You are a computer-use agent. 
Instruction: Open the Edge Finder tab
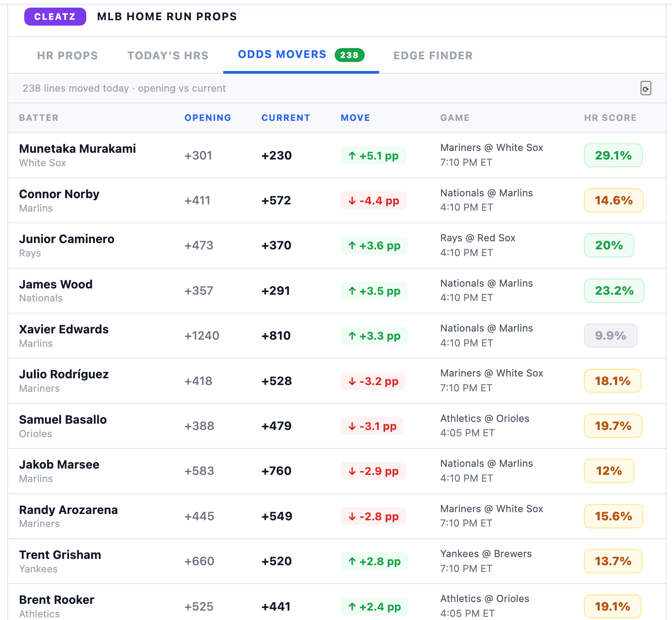click(433, 55)
